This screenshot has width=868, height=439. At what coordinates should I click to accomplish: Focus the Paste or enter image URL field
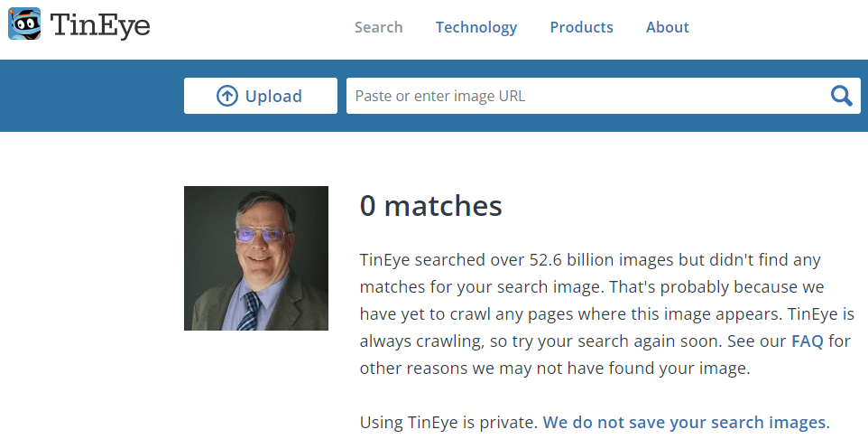coord(586,96)
